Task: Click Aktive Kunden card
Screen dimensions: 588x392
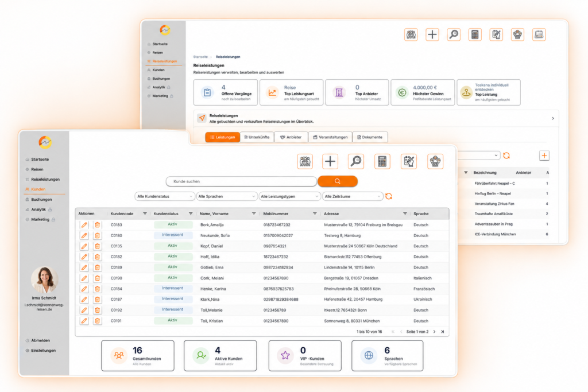Action: click(220, 356)
